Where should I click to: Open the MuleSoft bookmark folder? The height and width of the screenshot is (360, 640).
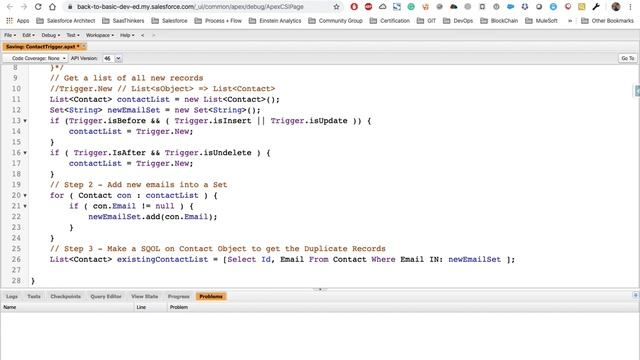click(x=541, y=21)
